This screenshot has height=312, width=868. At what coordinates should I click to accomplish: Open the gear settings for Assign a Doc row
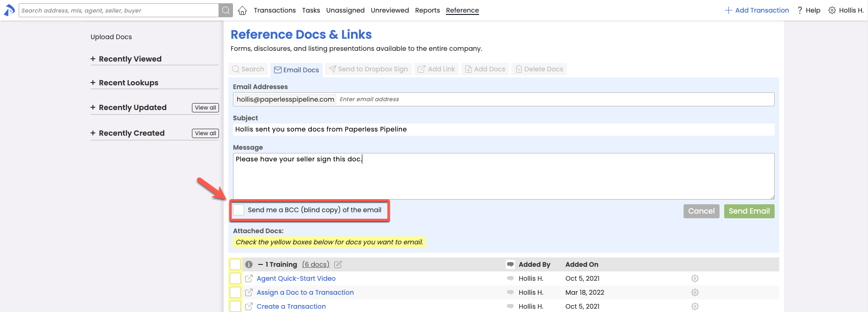tap(695, 292)
